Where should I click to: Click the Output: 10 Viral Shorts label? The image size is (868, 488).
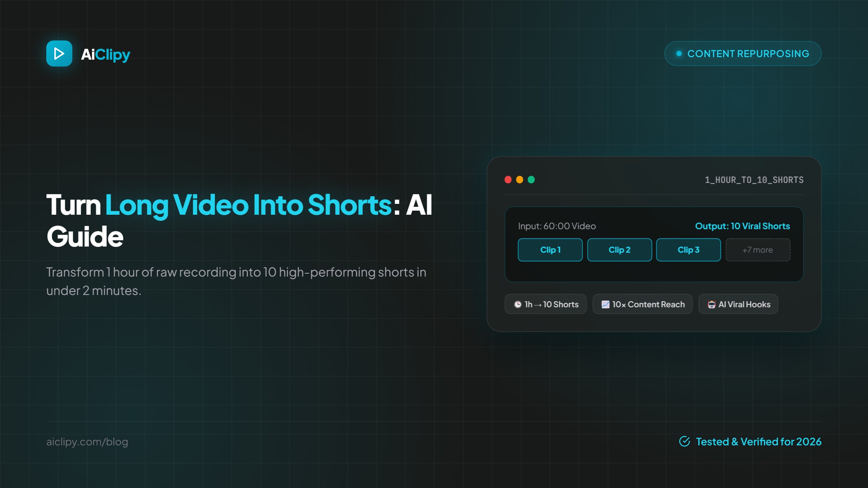click(743, 226)
